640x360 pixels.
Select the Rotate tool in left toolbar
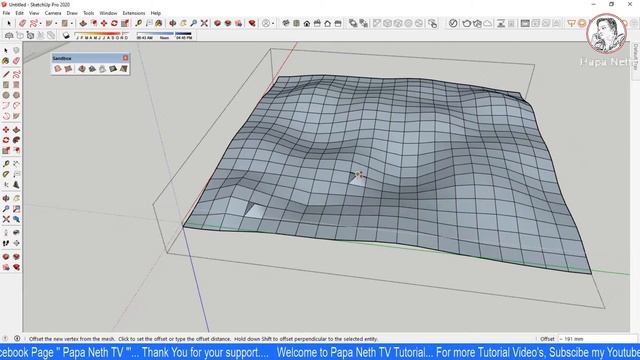(6, 140)
